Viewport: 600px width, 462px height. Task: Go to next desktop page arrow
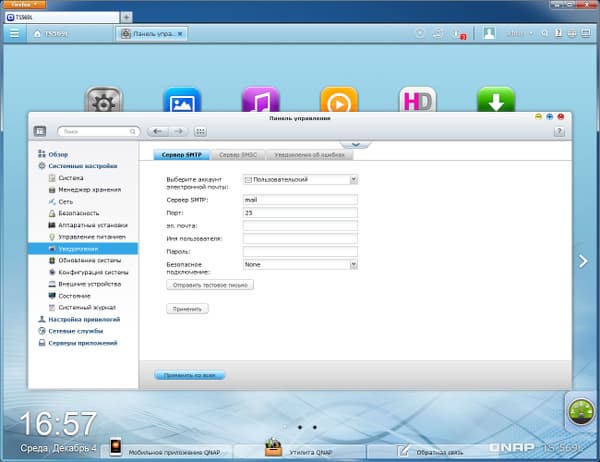pos(583,261)
